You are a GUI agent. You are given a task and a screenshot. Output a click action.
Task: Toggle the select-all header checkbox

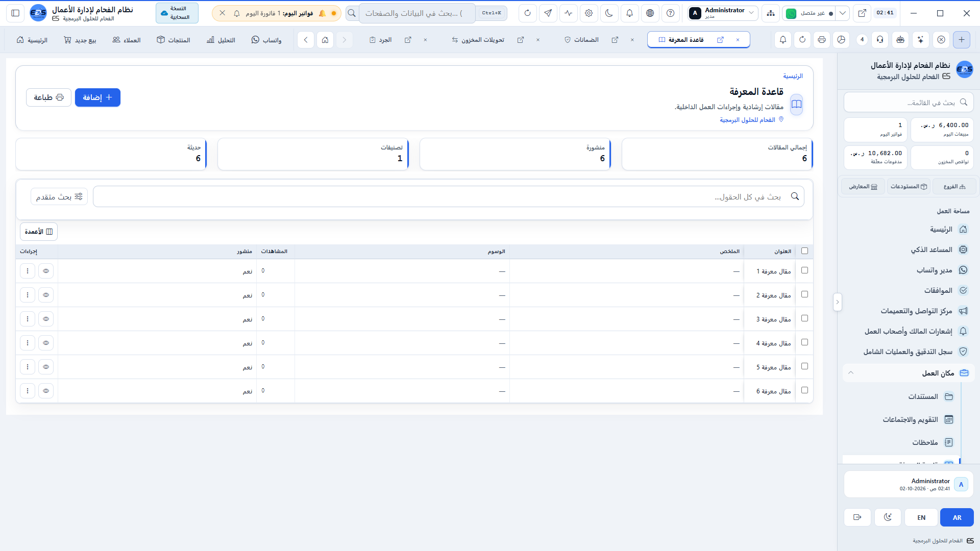point(805,251)
